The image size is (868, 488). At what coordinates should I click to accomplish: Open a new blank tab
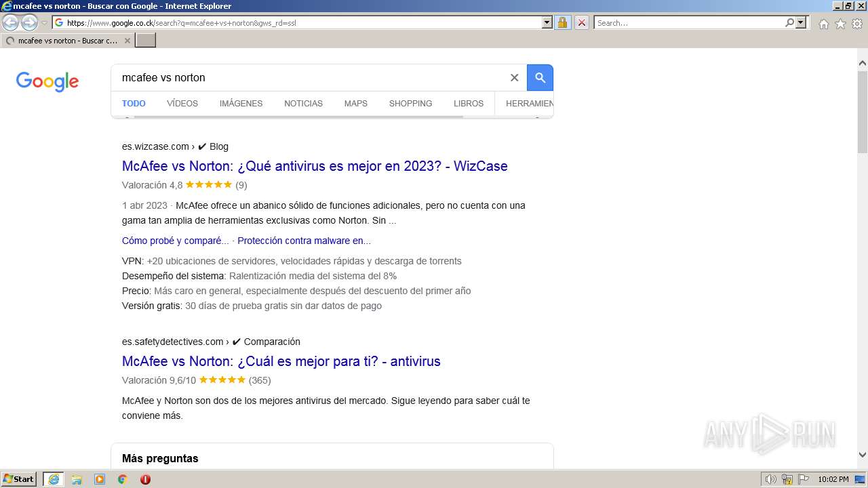click(146, 41)
